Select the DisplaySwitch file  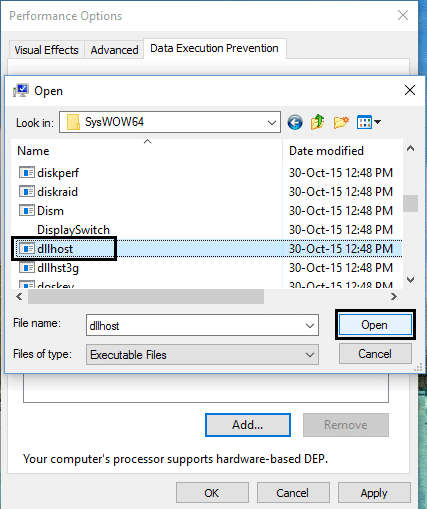pyautogui.click(x=73, y=230)
